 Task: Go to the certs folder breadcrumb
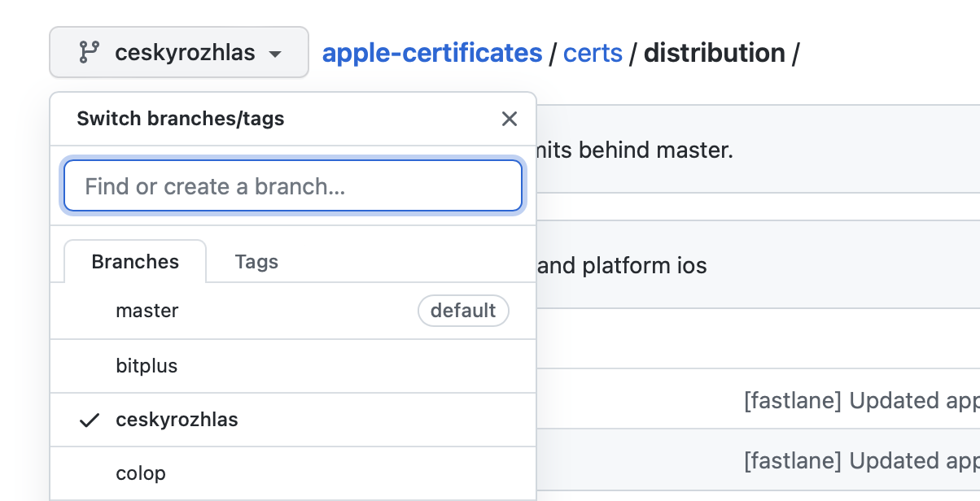(593, 53)
